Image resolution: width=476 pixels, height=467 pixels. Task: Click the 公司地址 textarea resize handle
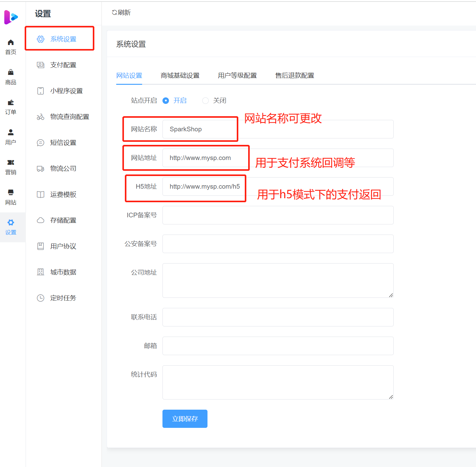point(391,295)
